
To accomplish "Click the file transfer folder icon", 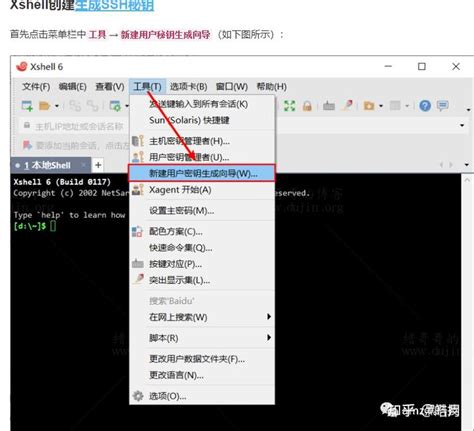I will 369,106.
